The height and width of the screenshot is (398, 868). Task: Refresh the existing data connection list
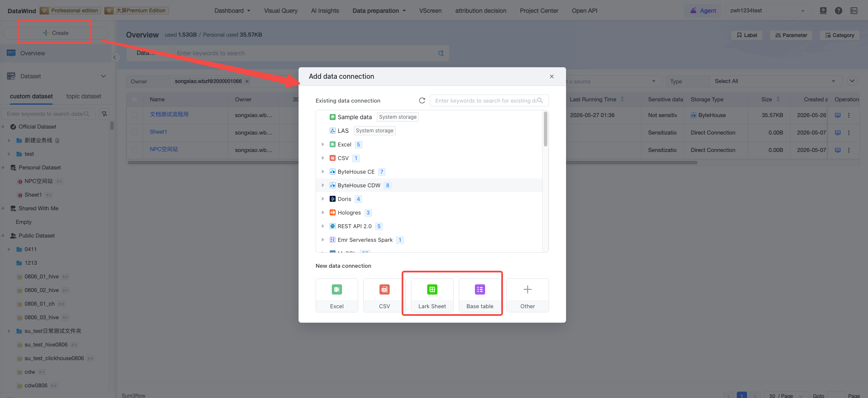(x=422, y=100)
